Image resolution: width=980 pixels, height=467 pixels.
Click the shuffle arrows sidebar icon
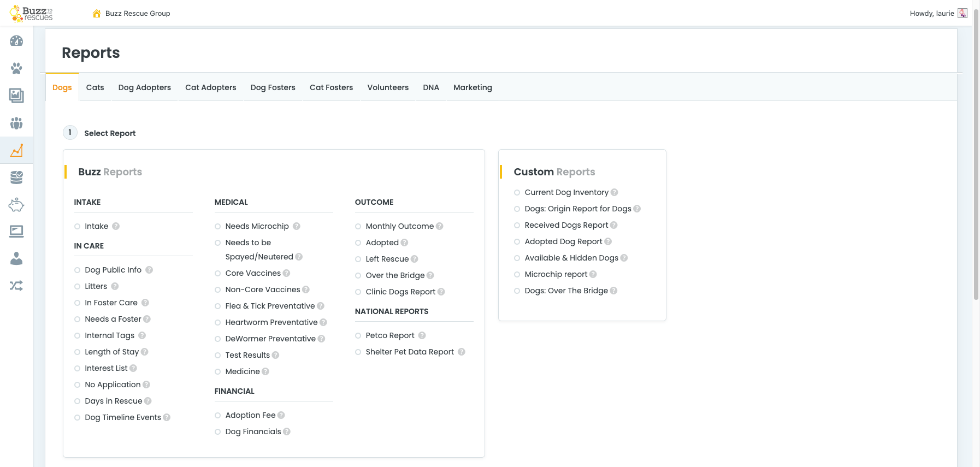(16, 286)
